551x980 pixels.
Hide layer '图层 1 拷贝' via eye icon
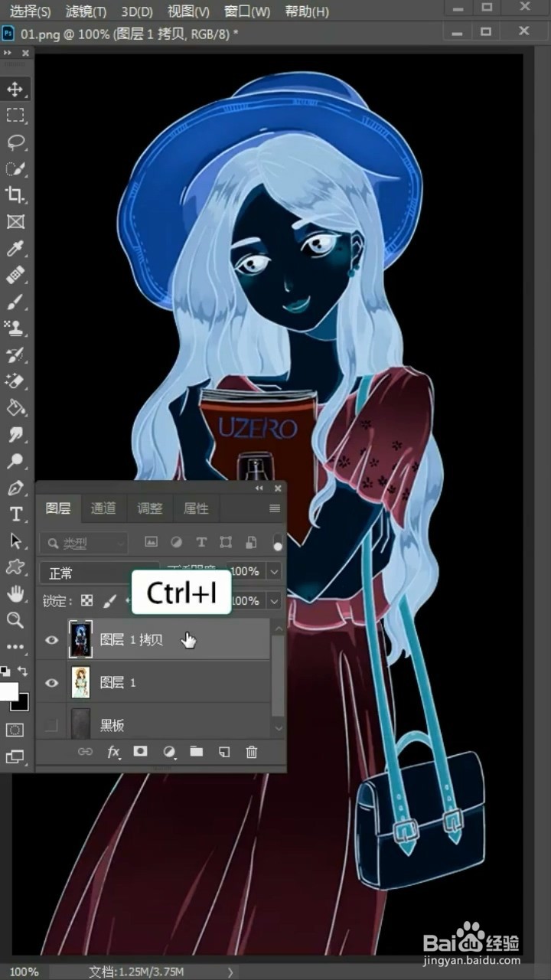(x=52, y=640)
